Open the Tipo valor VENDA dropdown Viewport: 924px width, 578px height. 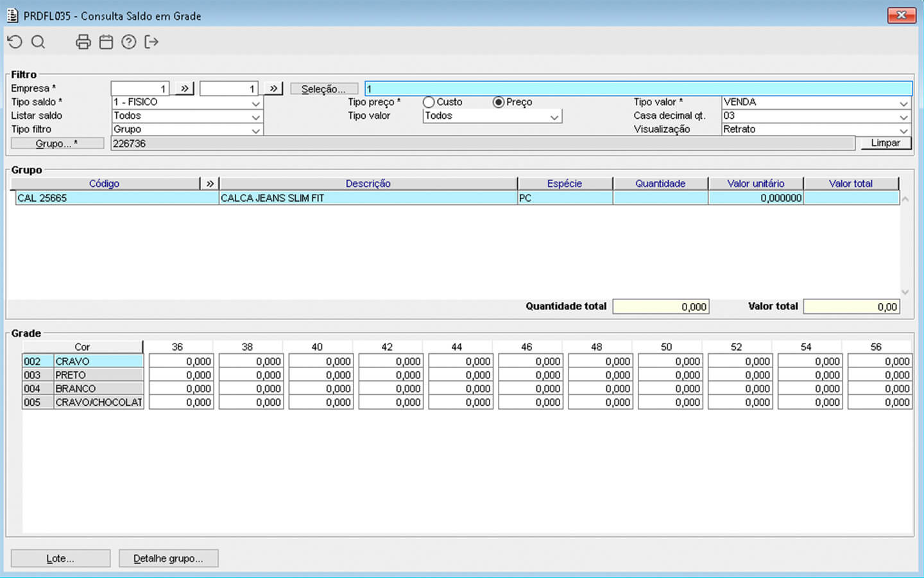pos(903,103)
